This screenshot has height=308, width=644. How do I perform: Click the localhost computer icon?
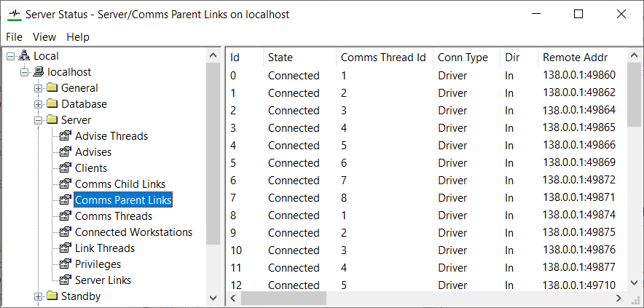[39, 72]
